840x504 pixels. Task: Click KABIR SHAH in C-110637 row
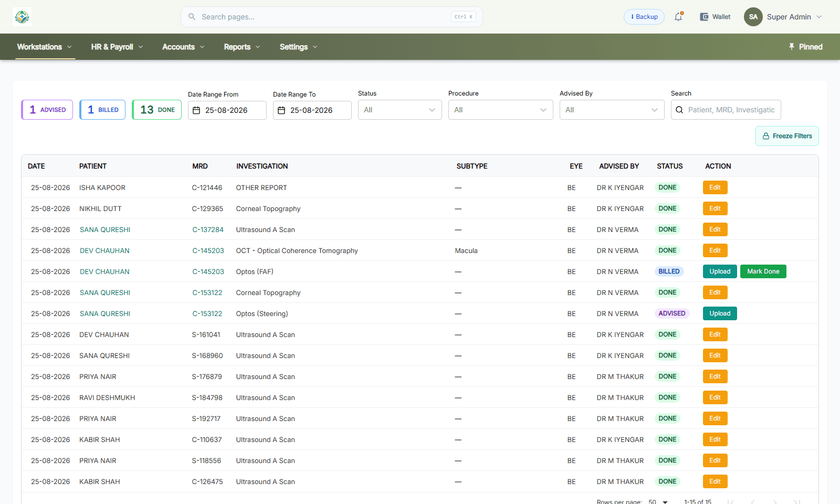point(100,439)
